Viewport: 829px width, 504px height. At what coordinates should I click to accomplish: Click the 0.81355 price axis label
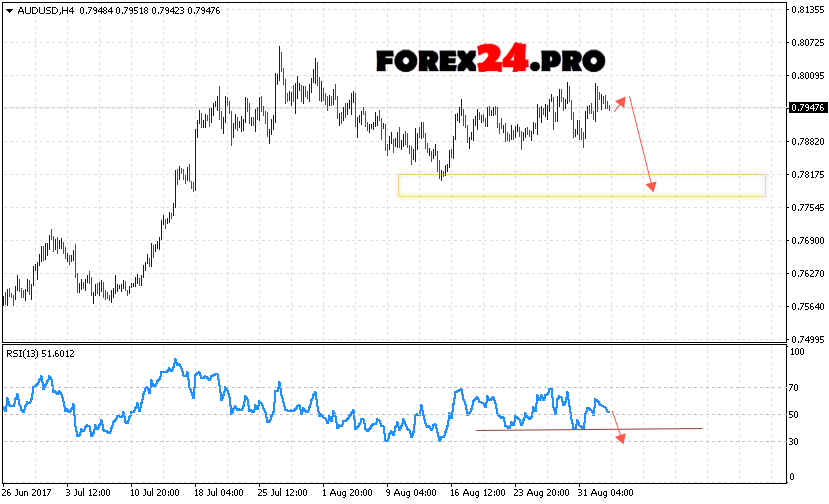tap(806, 10)
